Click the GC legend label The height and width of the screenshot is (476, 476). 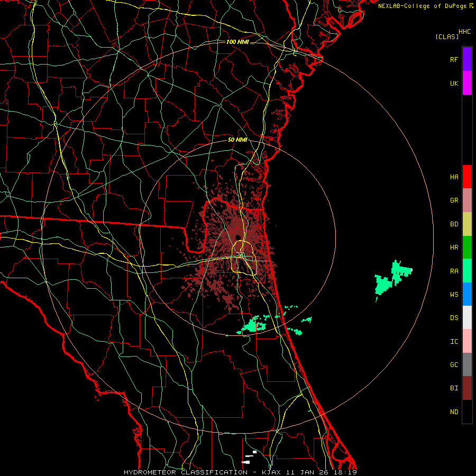pos(454,364)
